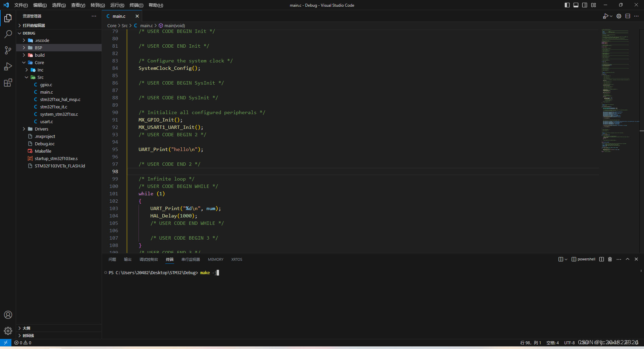The height and width of the screenshot is (349, 644).
Task: Collapse the Core folder
Action: (x=59, y=62)
